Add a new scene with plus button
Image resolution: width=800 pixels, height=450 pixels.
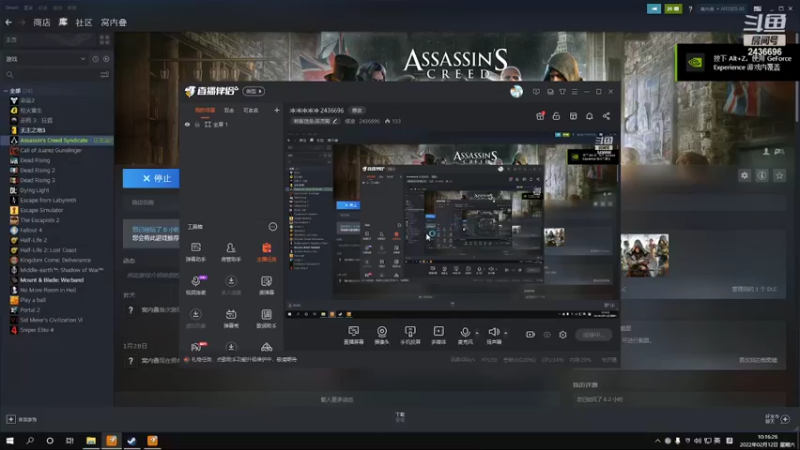coord(277,110)
